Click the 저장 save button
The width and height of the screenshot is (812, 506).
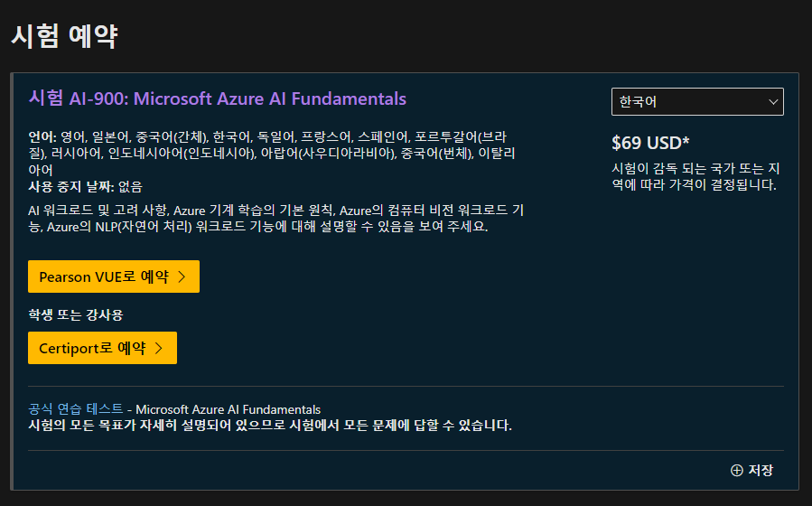point(751,470)
